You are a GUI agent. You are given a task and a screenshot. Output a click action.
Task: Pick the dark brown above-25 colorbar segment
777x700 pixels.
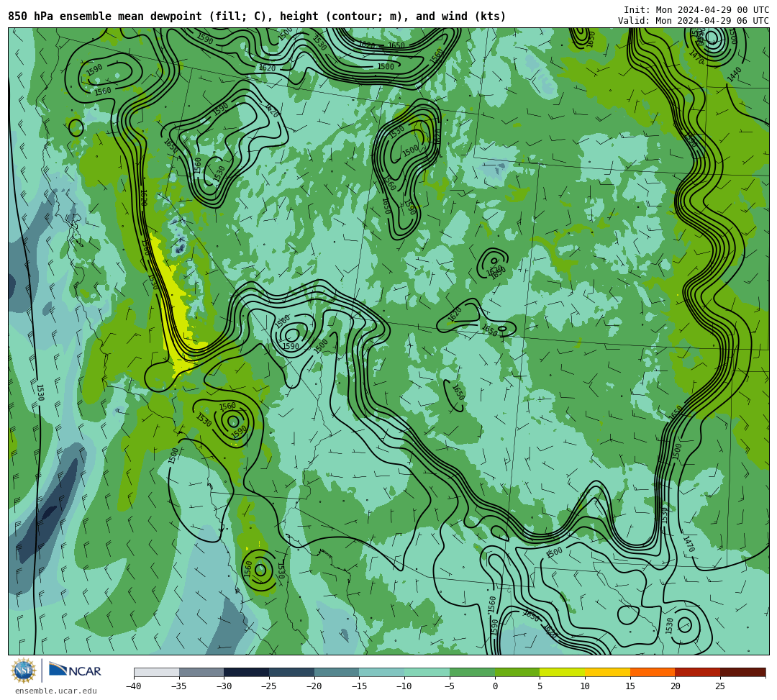click(742, 672)
